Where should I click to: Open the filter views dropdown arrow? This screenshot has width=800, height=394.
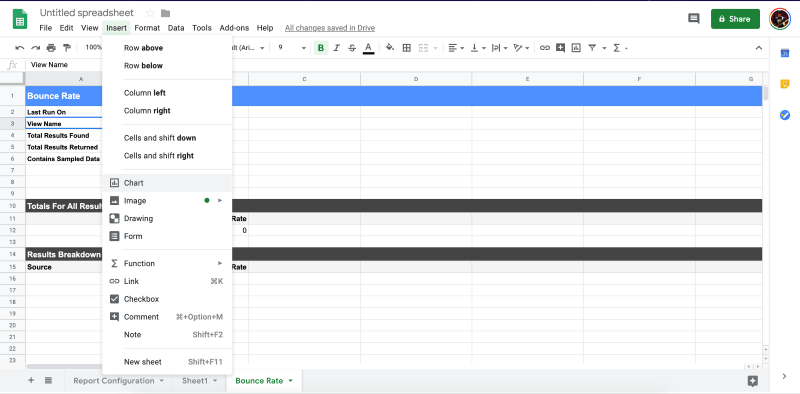605,48
